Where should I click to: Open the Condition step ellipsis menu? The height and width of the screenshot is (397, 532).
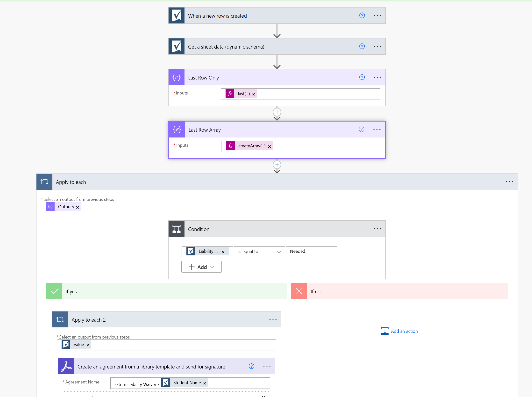377,229
